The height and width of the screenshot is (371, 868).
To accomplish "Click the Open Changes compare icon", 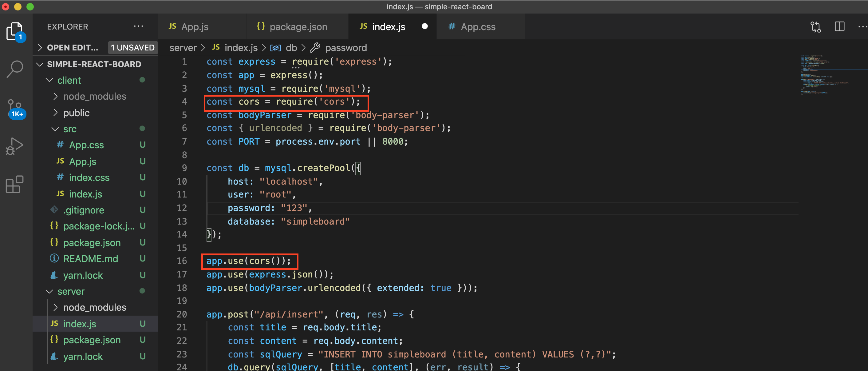I will click(x=815, y=27).
